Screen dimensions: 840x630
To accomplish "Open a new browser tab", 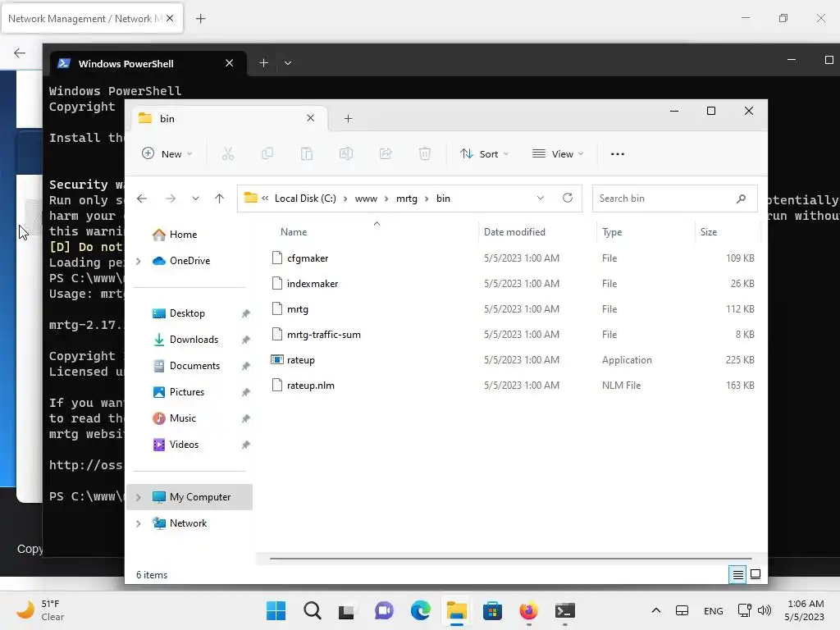I will (200, 19).
